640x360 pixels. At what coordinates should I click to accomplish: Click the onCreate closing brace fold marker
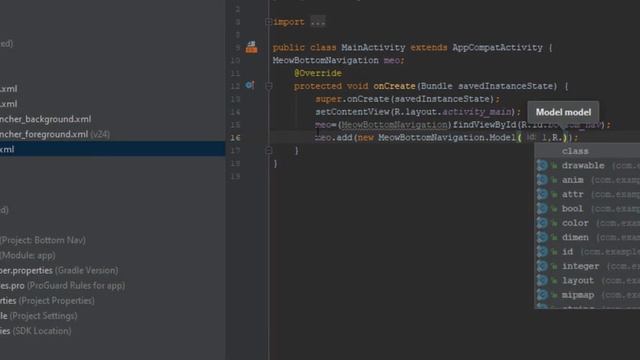(x=268, y=151)
